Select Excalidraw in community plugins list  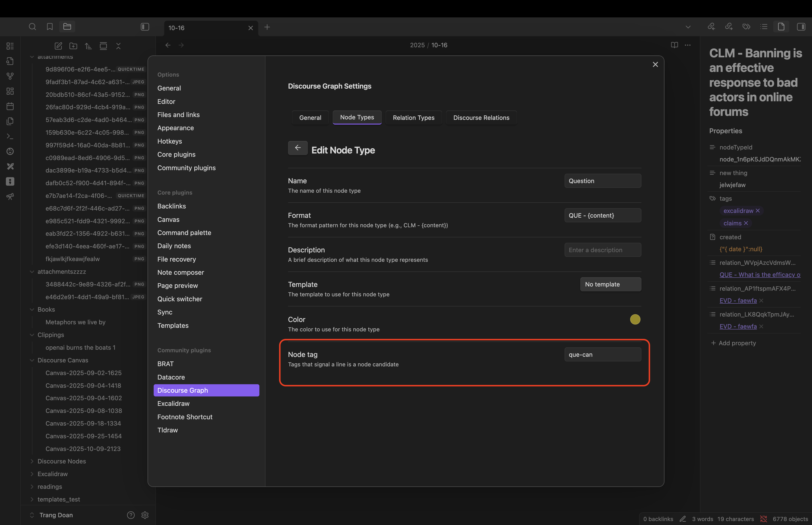click(173, 403)
